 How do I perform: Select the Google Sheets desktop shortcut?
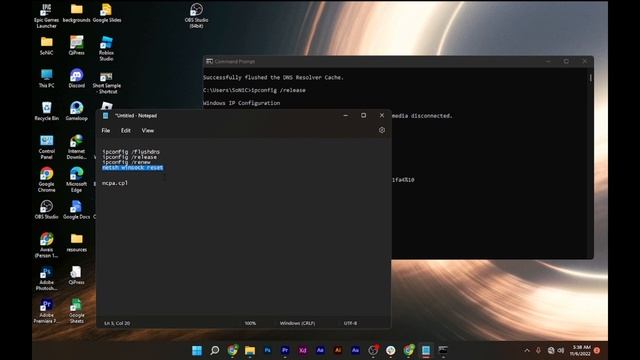pos(76,311)
